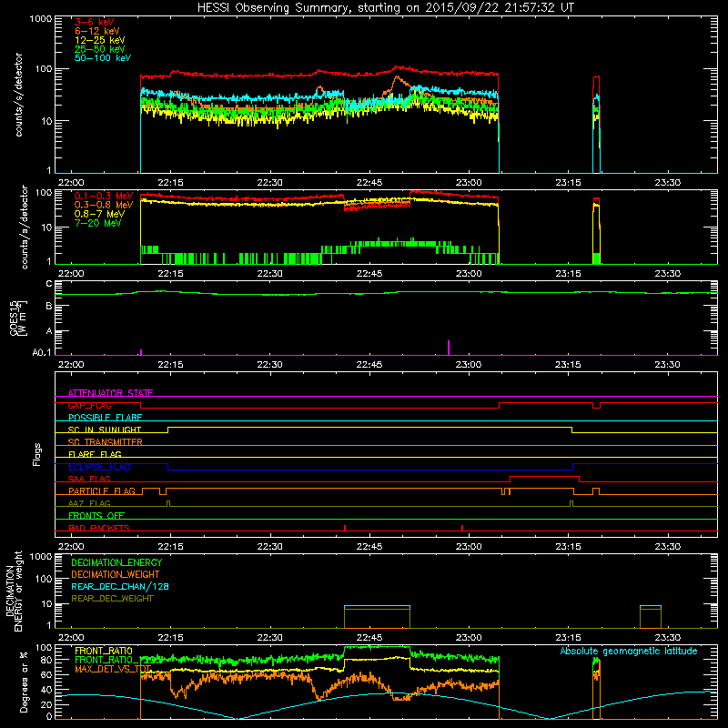The width and height of the screenshot is (728, 728).
Task: Click the 22:45 tick label under the GOES panel
Action: (x=369, y=365)
